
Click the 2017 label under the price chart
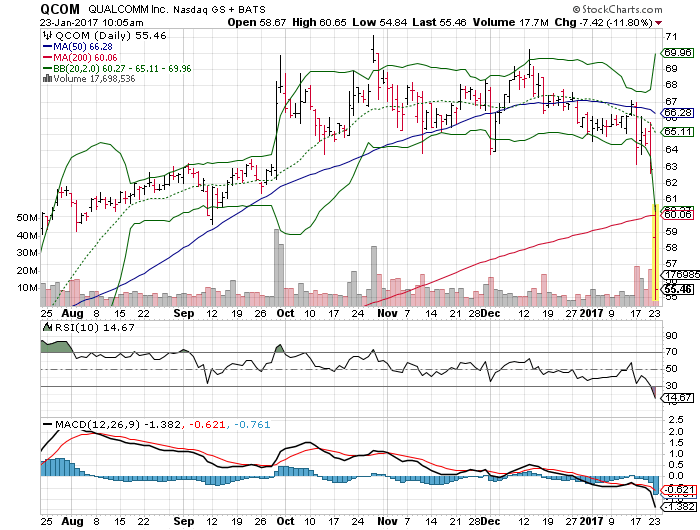click(591, 313)
